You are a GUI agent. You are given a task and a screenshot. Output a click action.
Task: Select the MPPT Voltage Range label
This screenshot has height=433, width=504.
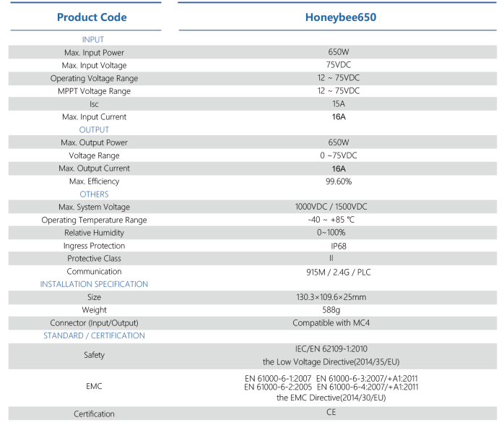pyautogui.click(x=94, y=91)
